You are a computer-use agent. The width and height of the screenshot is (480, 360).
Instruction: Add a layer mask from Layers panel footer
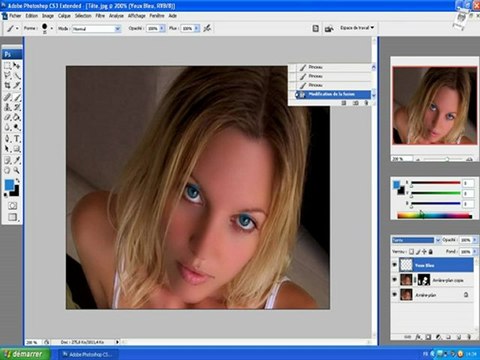[429, 337]
